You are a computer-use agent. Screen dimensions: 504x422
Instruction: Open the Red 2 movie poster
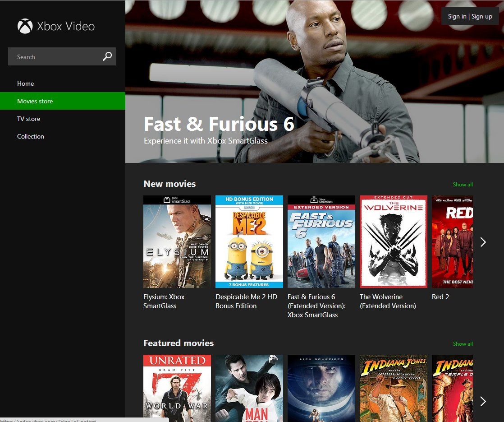click(x=452, y=242)
